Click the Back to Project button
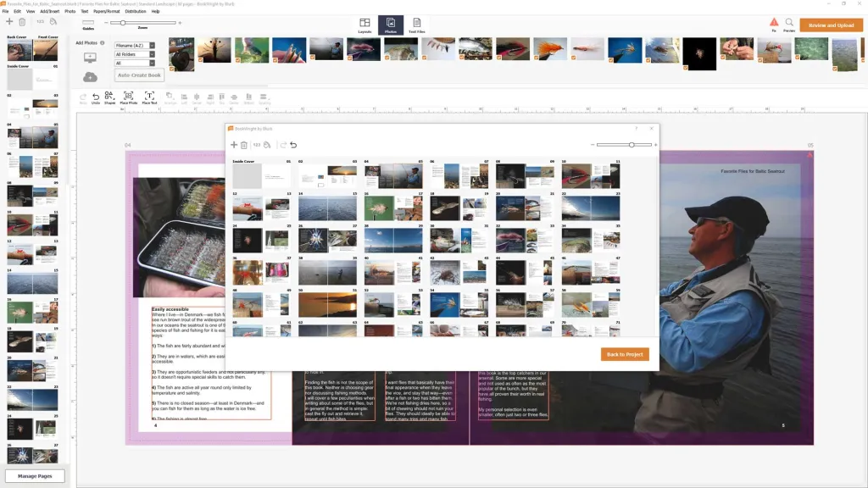This screenshot has height=488, width=868. [x=625, y=354]
